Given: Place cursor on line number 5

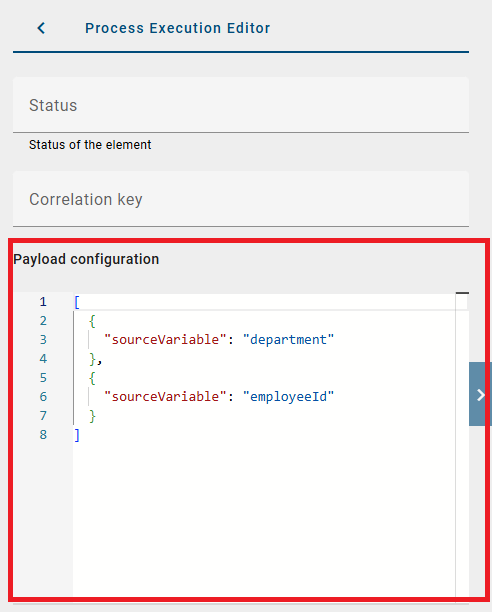Looking at the screenshot, I should pos(43,377).
